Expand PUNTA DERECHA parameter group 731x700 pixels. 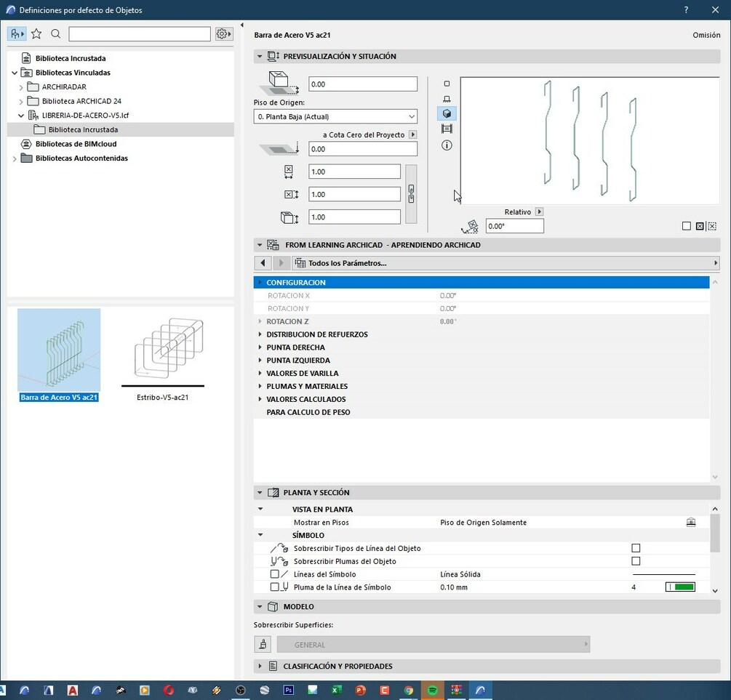[x=260, y=347]
